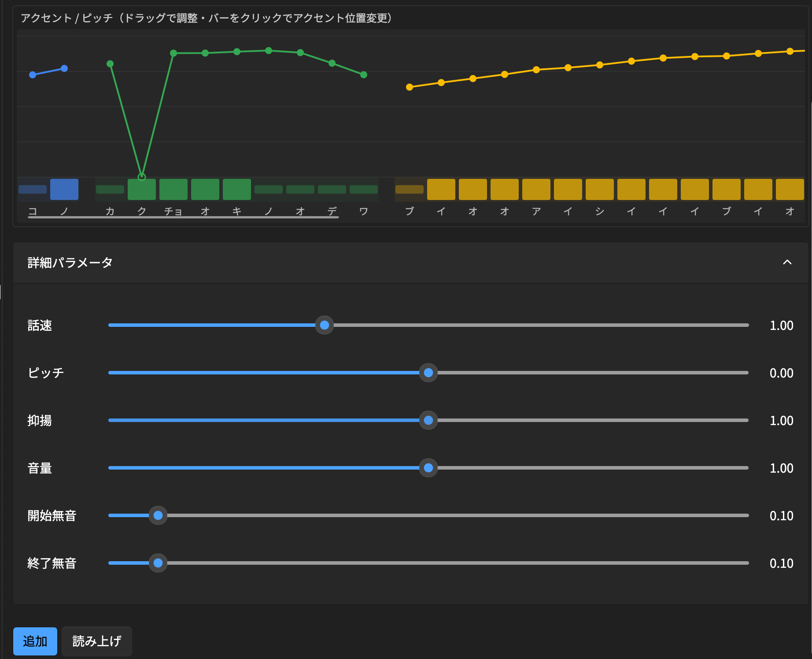Click the horizontal scrollbar under the mora labels
This screenshot has height=659, width=812.
click(x=183, y=217)
